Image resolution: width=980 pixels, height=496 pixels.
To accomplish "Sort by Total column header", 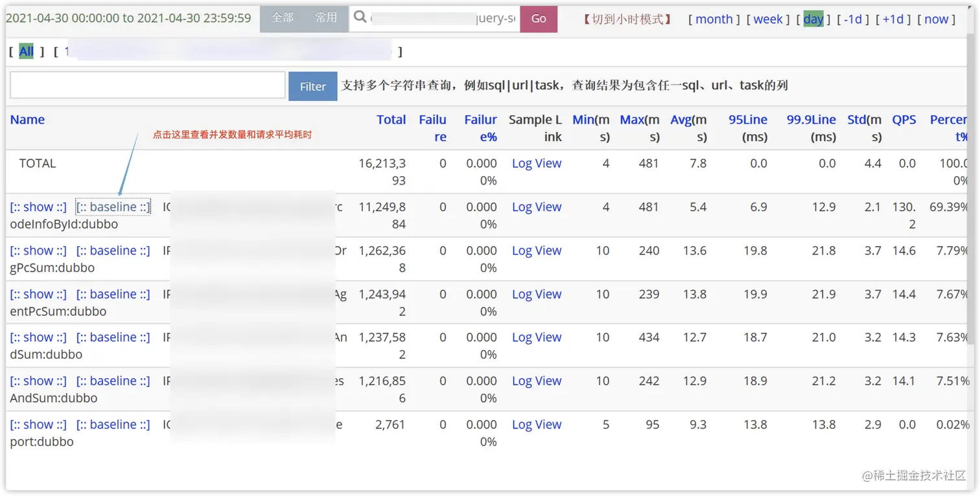I will click(391, 120).
